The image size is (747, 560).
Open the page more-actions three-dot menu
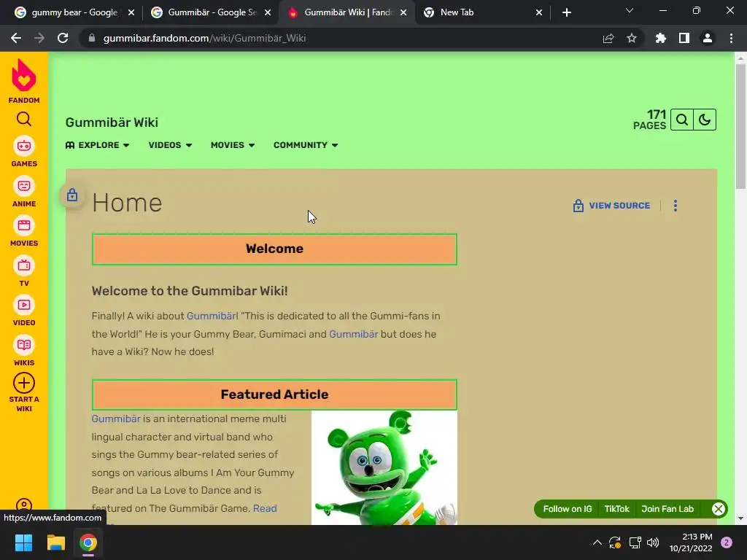[675, 206]
